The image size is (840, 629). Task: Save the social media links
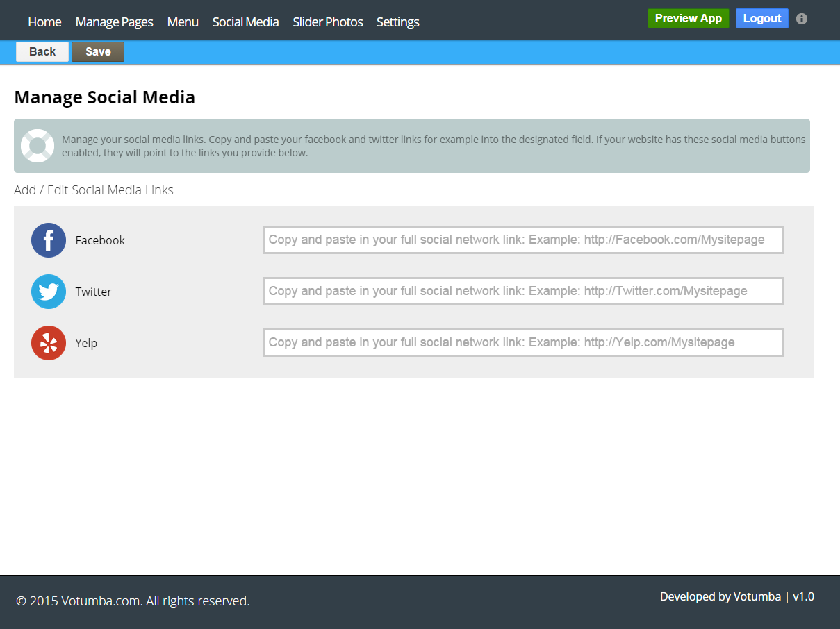[x=98, y=52]
